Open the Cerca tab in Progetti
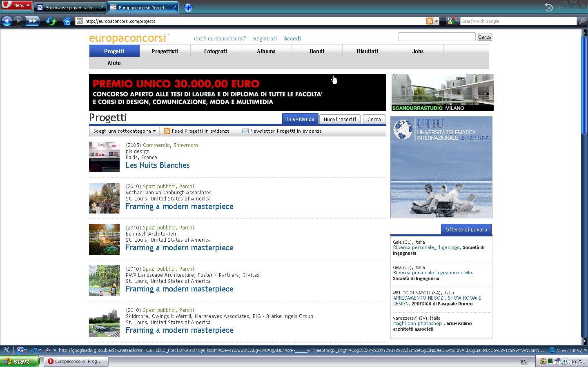Screen dimensions: 588x367 coord(374,119)
